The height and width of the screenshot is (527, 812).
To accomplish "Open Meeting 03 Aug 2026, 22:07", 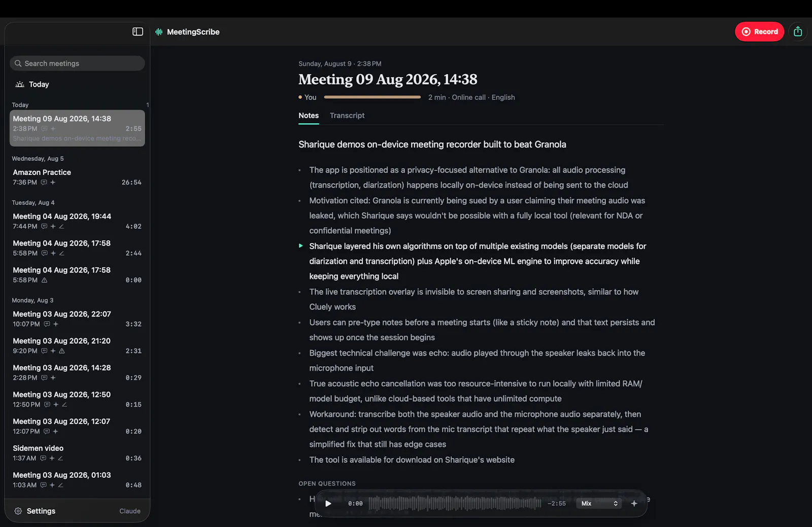I will click(77, 319).
